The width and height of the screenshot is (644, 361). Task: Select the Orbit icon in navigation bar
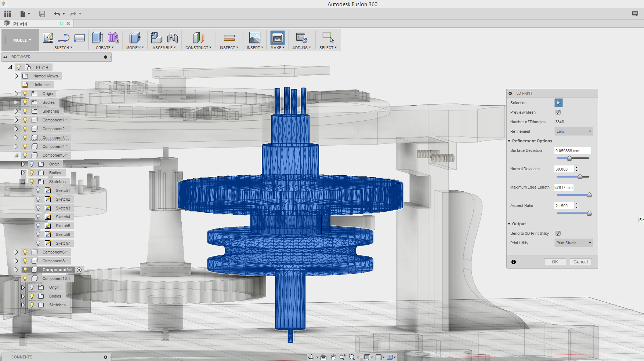tap(311, 357)
